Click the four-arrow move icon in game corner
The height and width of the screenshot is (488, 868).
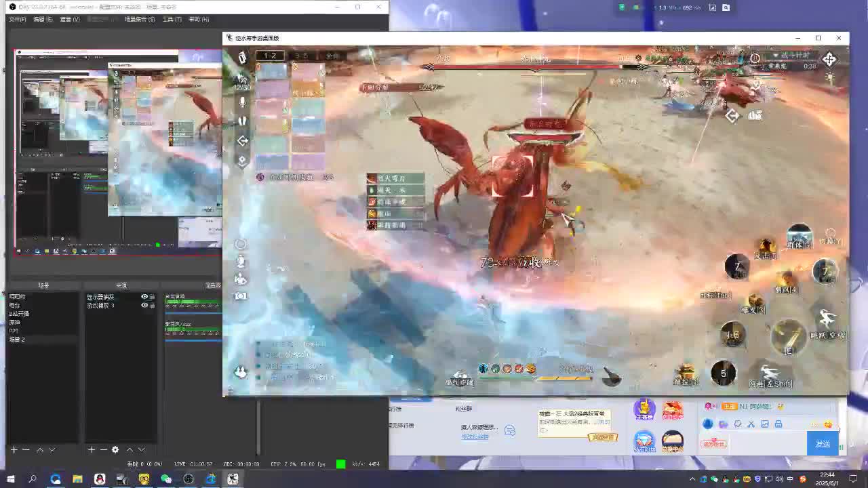[829, 60]
